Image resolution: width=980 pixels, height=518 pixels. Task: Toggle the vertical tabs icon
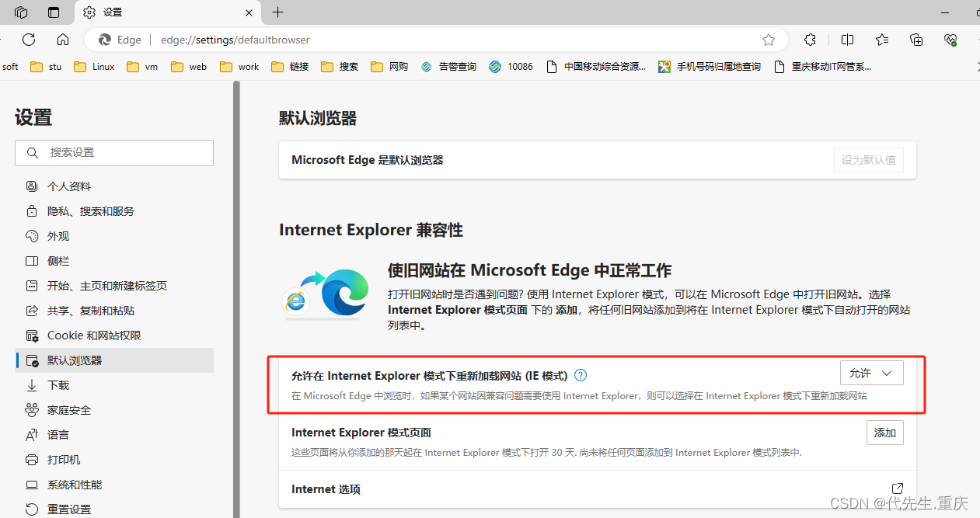pos(54,12)
